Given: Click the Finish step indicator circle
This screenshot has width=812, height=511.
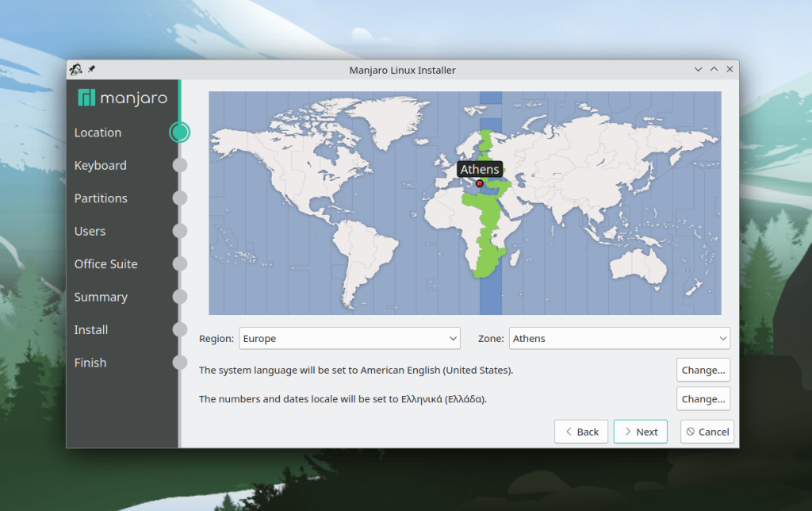Looking at the screenshot, I should pos(179,363).
